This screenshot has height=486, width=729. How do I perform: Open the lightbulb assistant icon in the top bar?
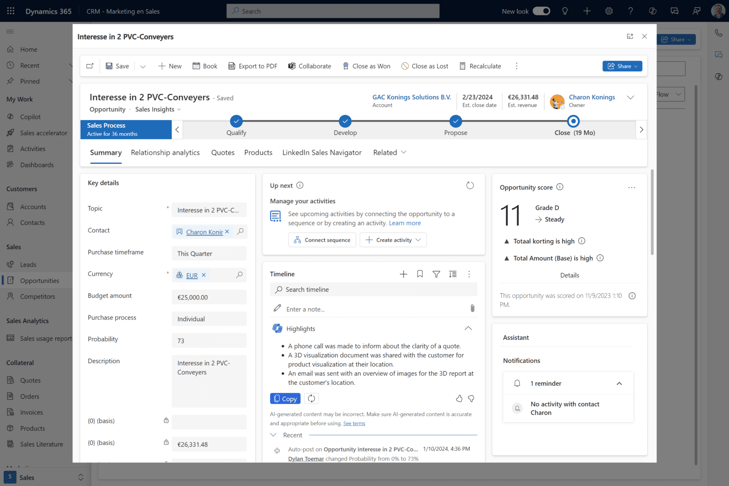(x=565, y=11)
